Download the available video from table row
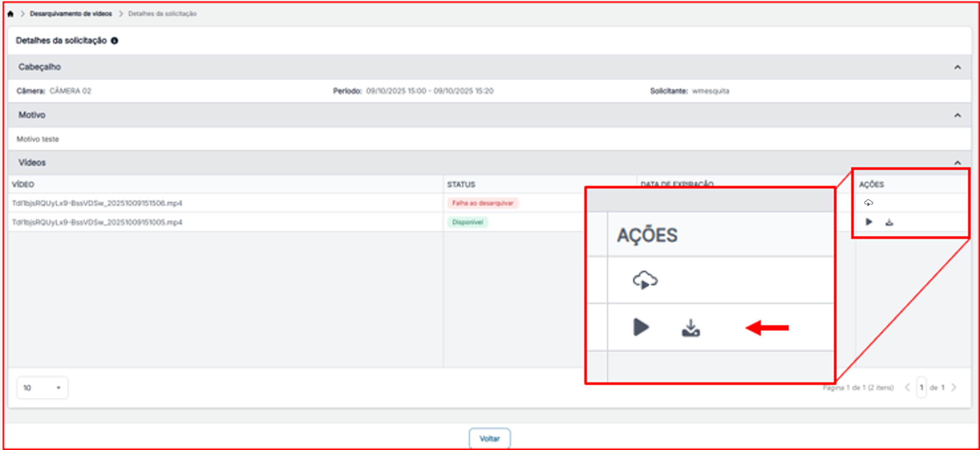Screen dimensions: 980x450 (x=889, y=222)
